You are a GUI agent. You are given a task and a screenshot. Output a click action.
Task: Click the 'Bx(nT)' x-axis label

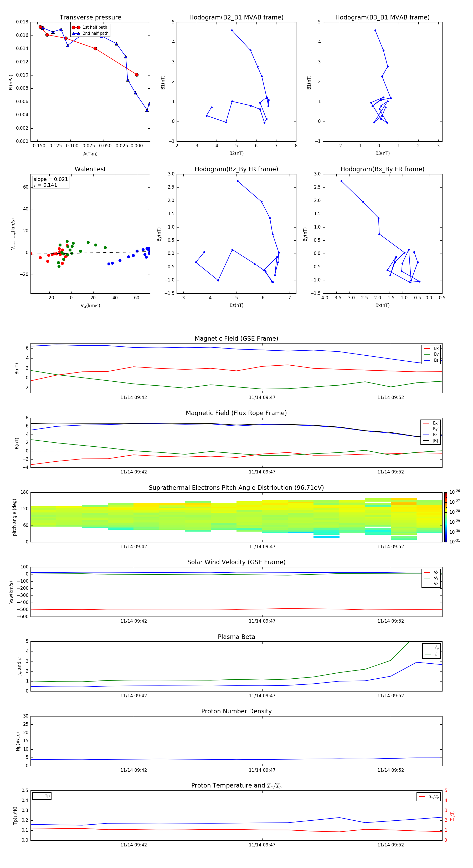382,305
